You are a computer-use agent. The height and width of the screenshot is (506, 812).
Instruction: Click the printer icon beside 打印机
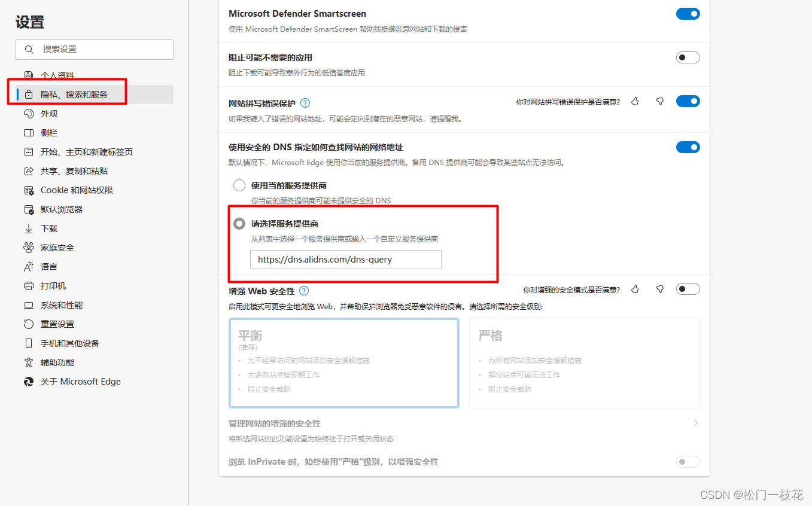point(29,286)
